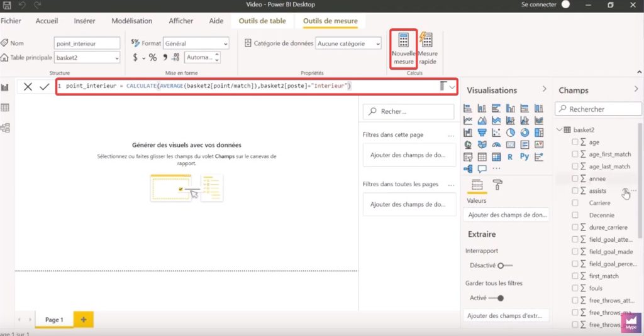
Task: Select the stacked column chart visual
Action: tap(482, 108)
